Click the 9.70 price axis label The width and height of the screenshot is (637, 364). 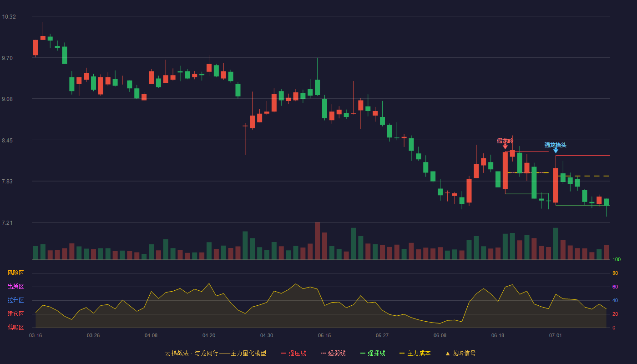pos(7,58)
